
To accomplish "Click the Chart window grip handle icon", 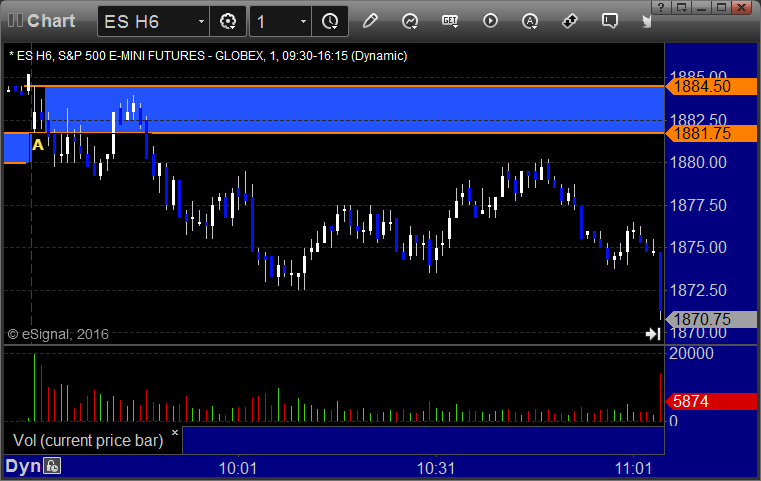I will [15, 21].
